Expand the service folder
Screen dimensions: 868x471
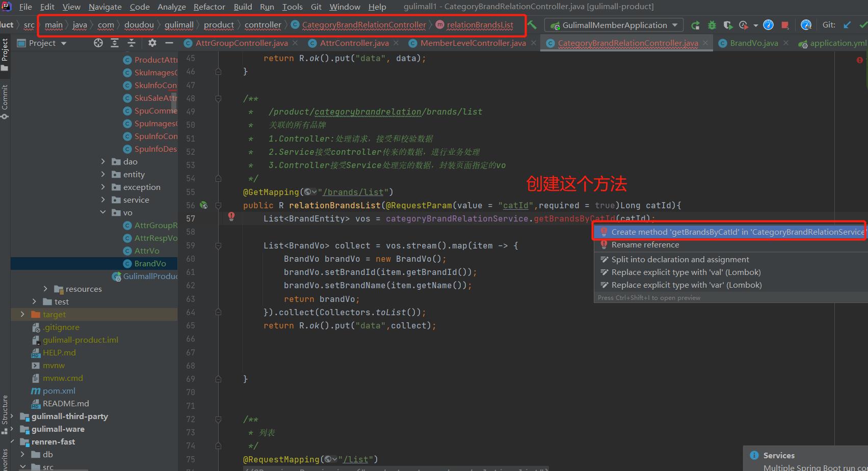[x=103, y=200]
